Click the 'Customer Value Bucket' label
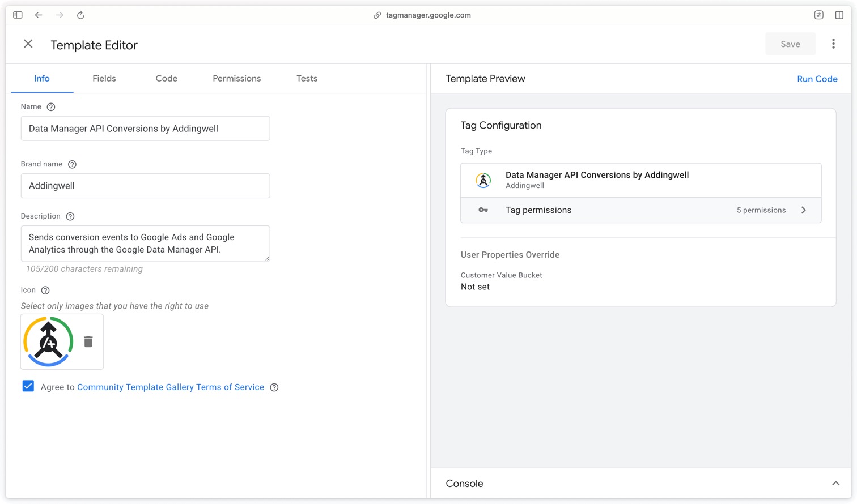The width and height of the screenshot is (857, 504). tap(502, 275)
